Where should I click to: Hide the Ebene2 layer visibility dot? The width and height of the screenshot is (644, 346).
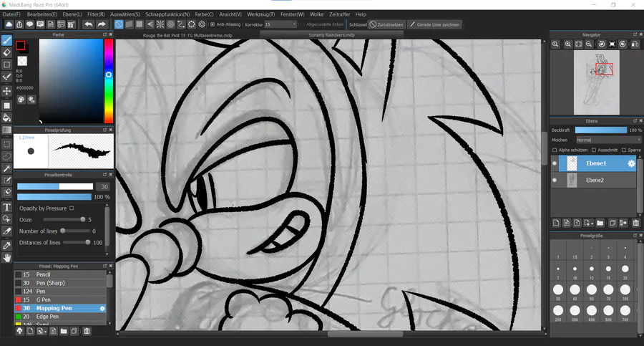(x=555, y=181)
